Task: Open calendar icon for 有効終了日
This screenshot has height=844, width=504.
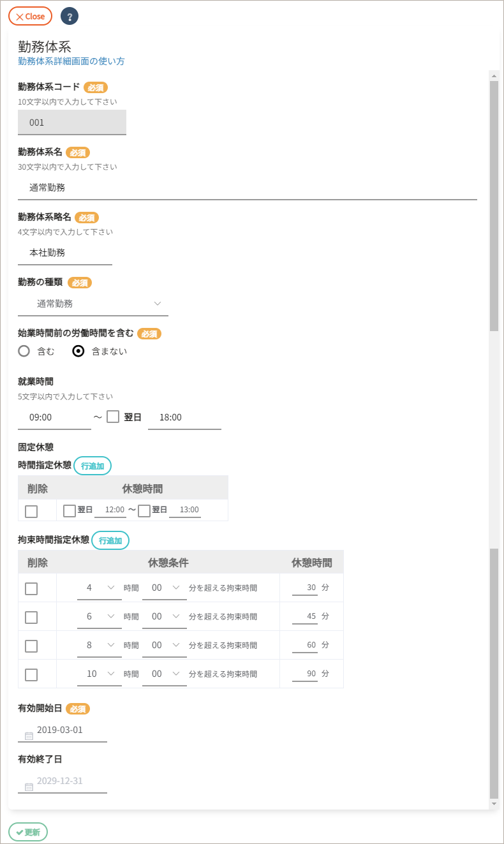Action: coord(29,787)
